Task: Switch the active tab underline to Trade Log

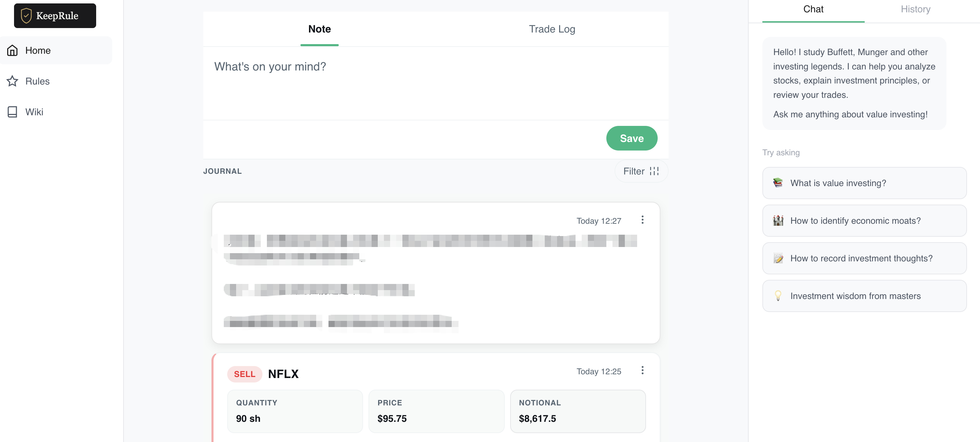Action: (x=552, y=29)
